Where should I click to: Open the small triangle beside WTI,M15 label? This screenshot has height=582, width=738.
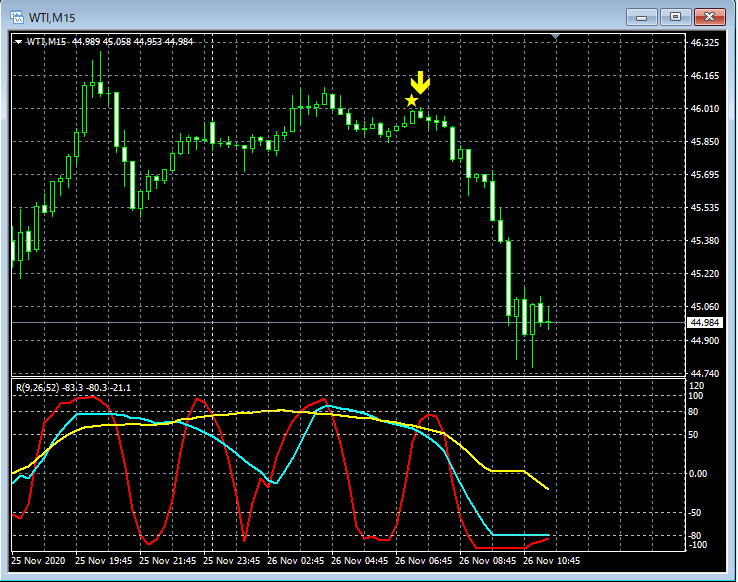pyautogui.click(x=18, y=41)
